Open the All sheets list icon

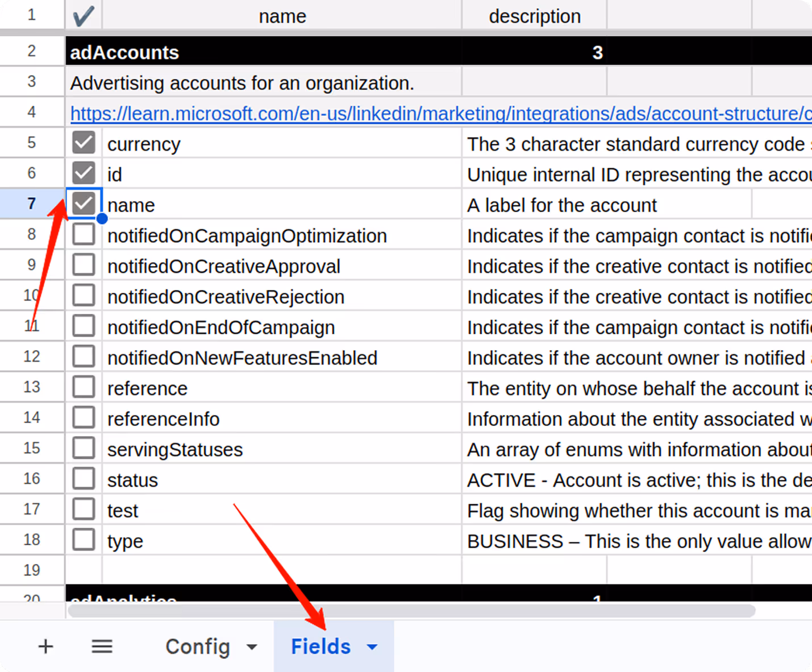pos(102,646)
